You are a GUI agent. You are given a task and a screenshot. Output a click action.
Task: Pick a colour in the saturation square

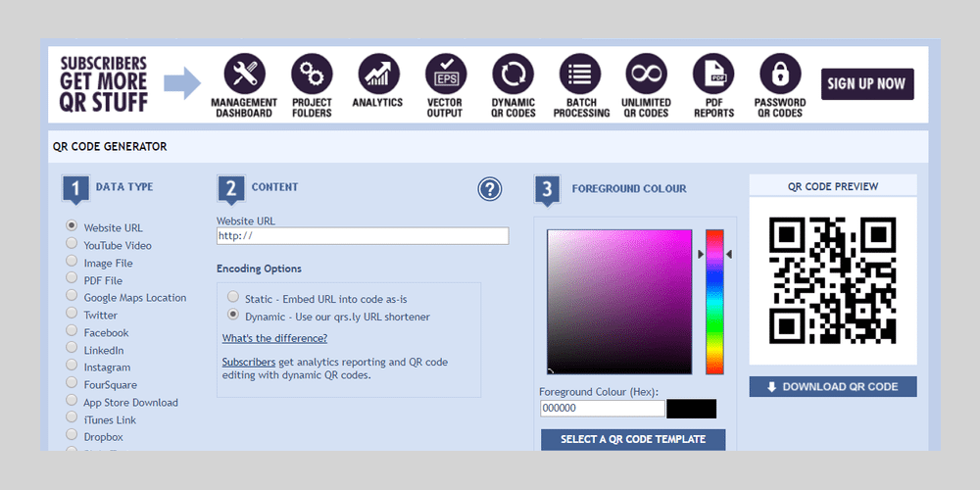coord(619,302)
